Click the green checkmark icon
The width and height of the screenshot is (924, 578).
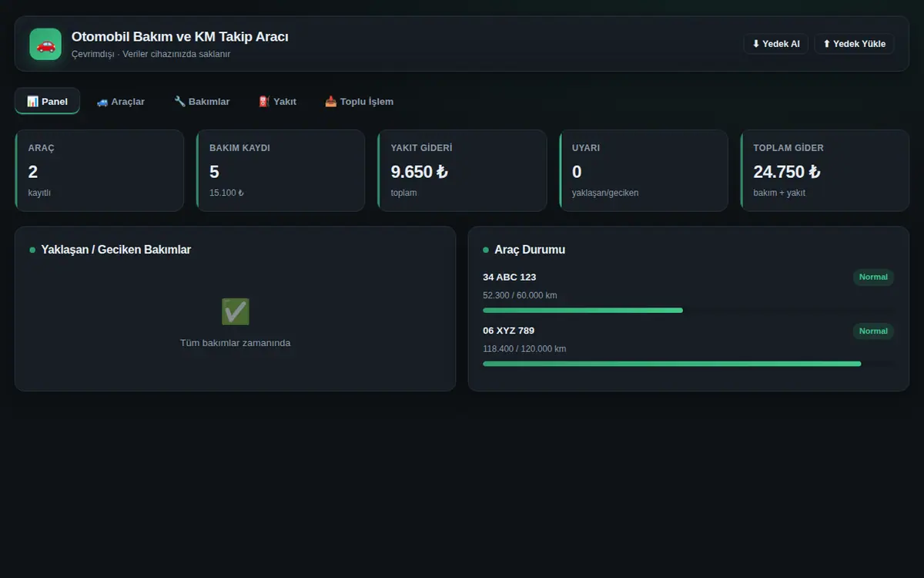236,311
